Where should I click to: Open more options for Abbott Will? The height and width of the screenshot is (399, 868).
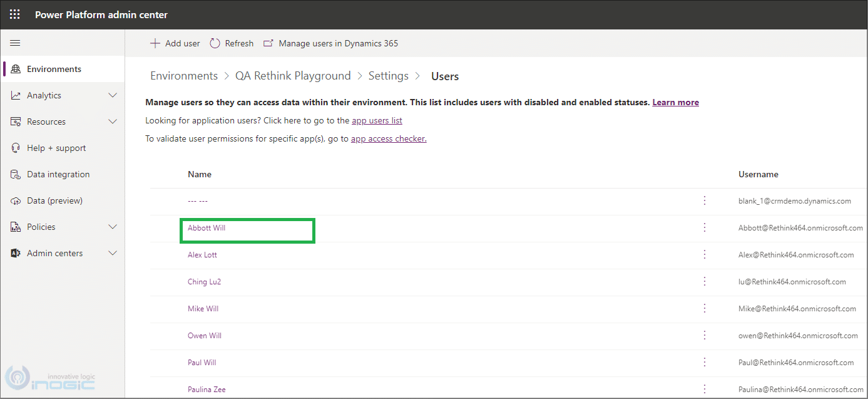(x=705, y=228)
